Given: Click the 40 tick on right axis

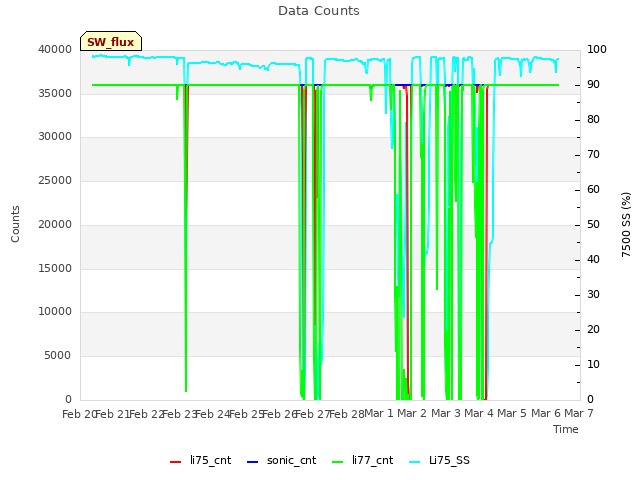Looking at the screenshot, I should pyautogui.click(x=593, y=260).
